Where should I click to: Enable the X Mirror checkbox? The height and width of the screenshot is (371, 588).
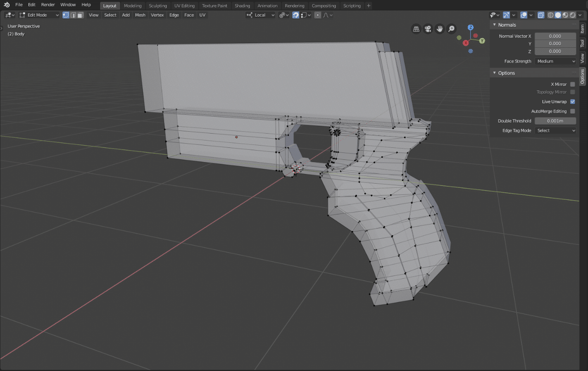point(572,84)
